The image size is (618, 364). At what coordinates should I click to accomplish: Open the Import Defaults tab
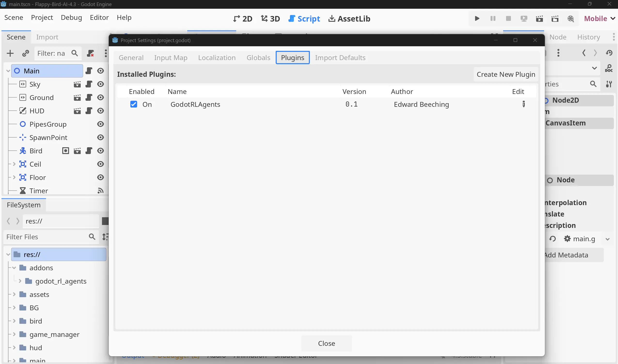[340, 58]
